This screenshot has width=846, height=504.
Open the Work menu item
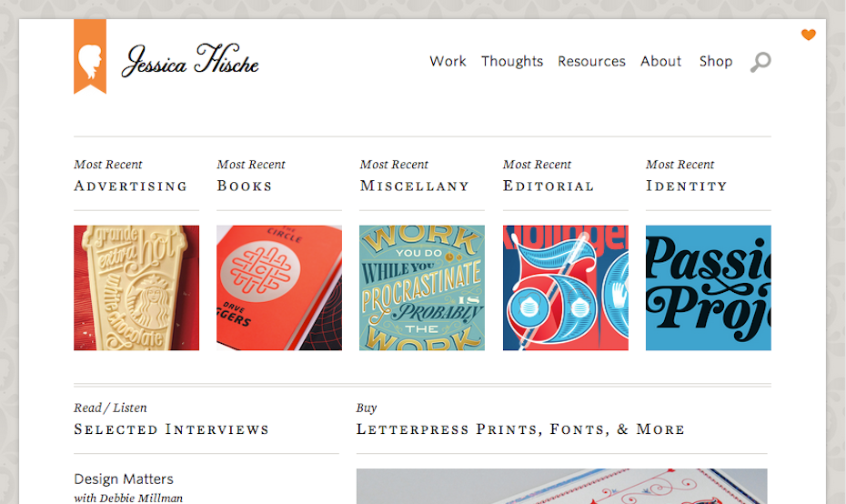click(x=448, y=61)
